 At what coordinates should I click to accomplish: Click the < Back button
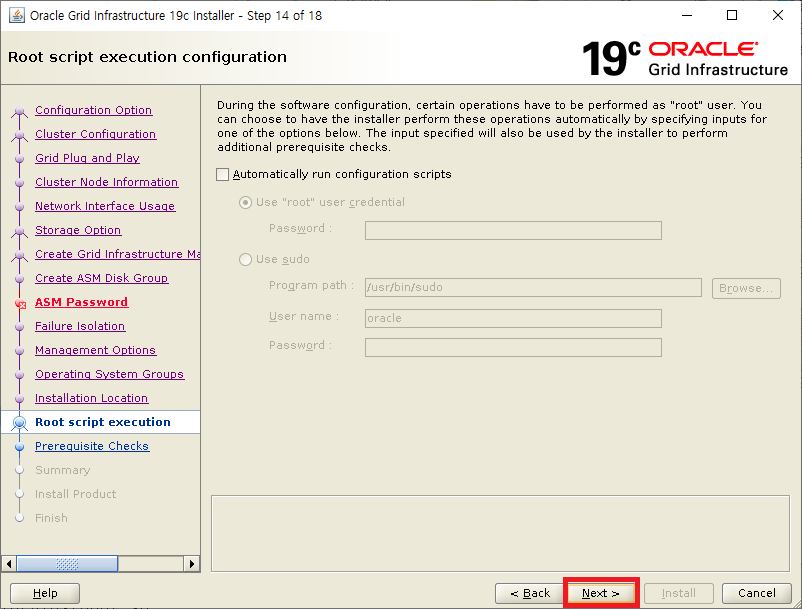click(530, 594)
